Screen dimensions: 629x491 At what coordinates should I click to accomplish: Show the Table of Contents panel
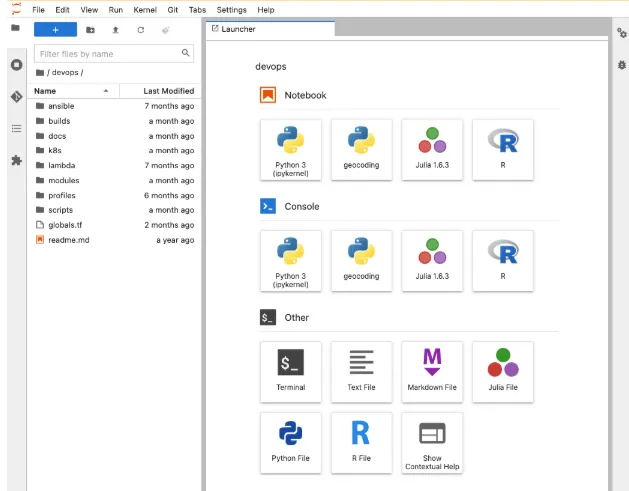[16, 128]
